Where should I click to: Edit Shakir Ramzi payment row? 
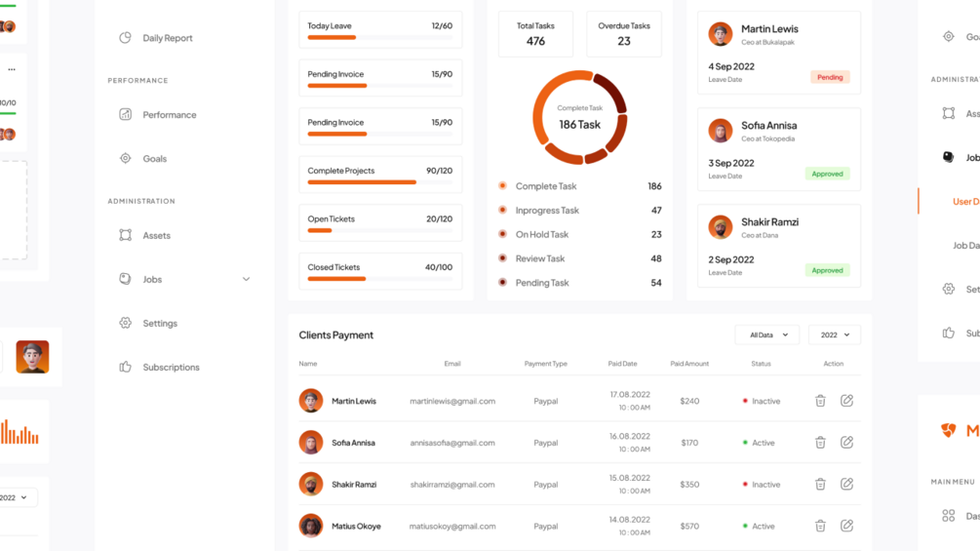[846, 484]
